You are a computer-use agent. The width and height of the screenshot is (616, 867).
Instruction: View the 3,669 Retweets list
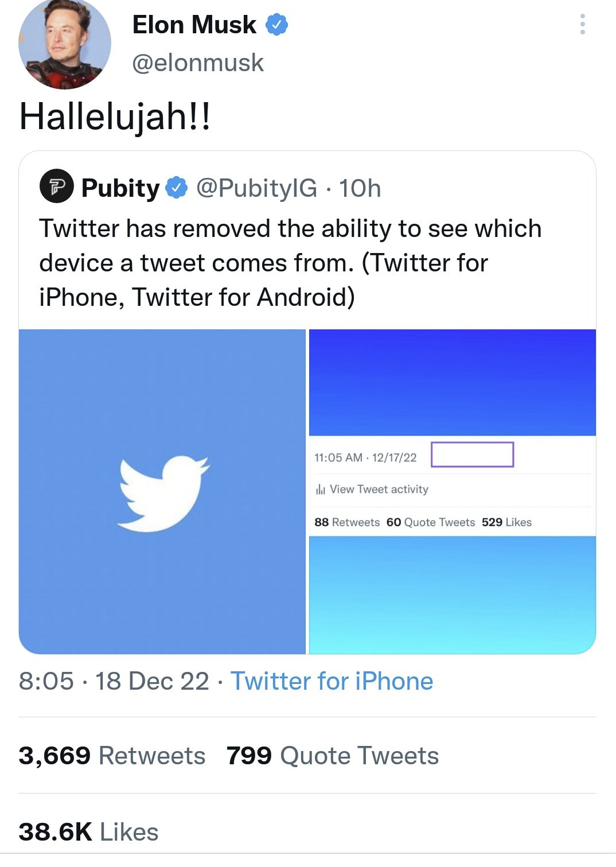112,756
